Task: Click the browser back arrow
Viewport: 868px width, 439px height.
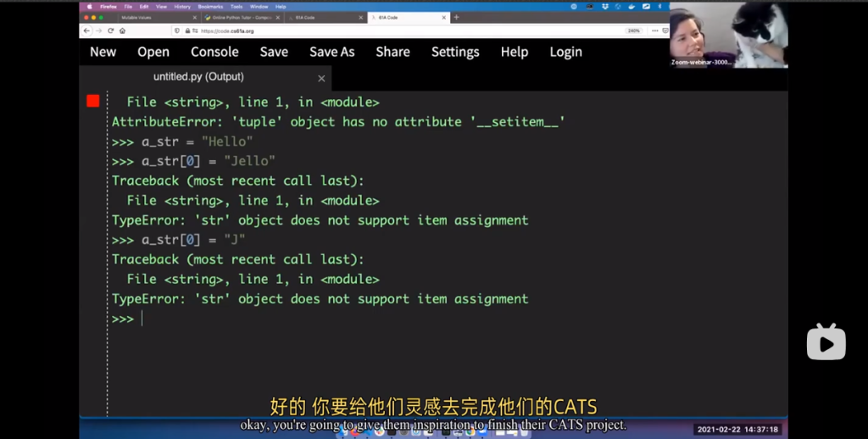Action: 86,31
